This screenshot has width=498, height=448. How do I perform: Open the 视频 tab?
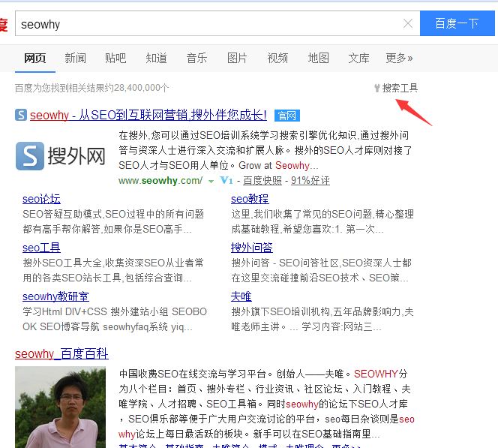277,58
